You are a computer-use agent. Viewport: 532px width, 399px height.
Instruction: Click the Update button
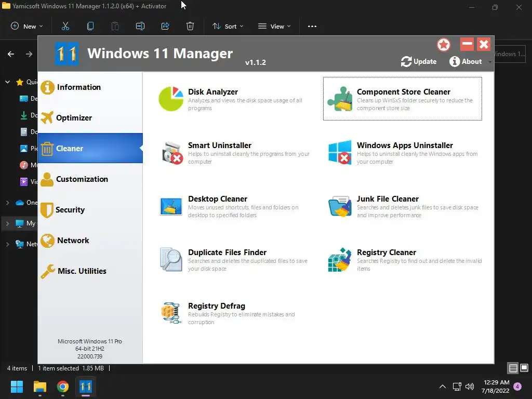(x=419, y=61)
